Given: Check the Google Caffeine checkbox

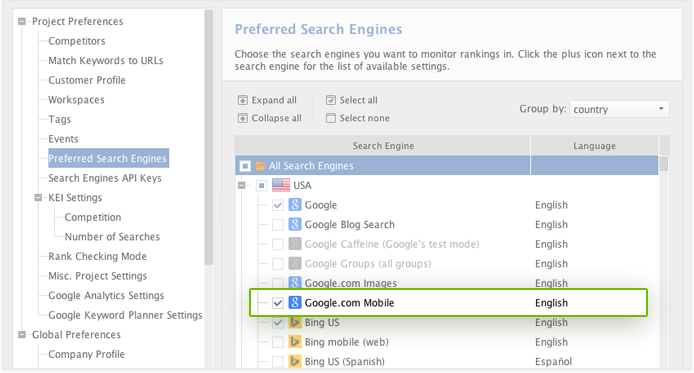Looking at the screenshot, I should 278,244.
